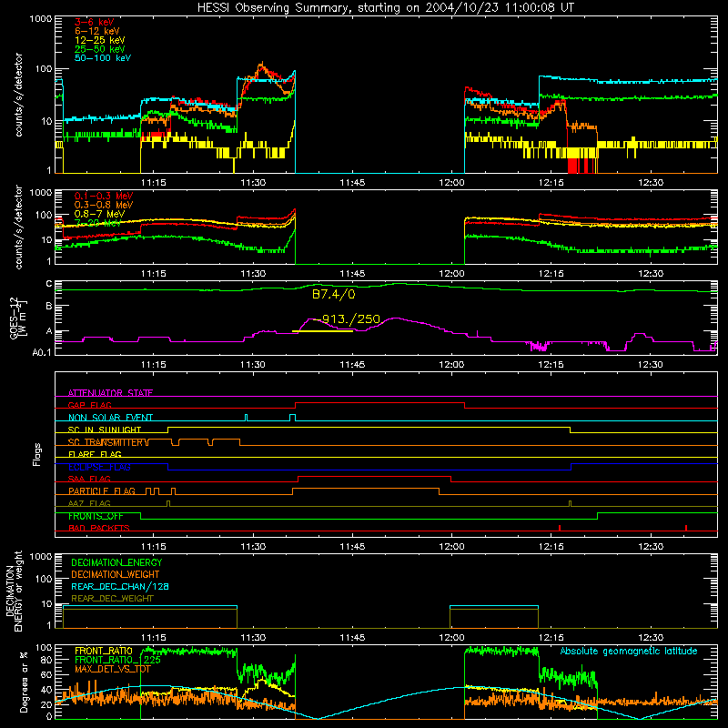The image size is (728, 728).
Task: Click the DECIMATION_ENERGY legend label
Action: tap(116, 562)
